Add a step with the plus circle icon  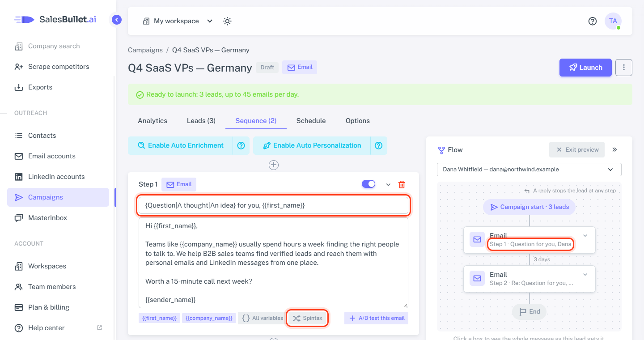[x=274, y=165]
